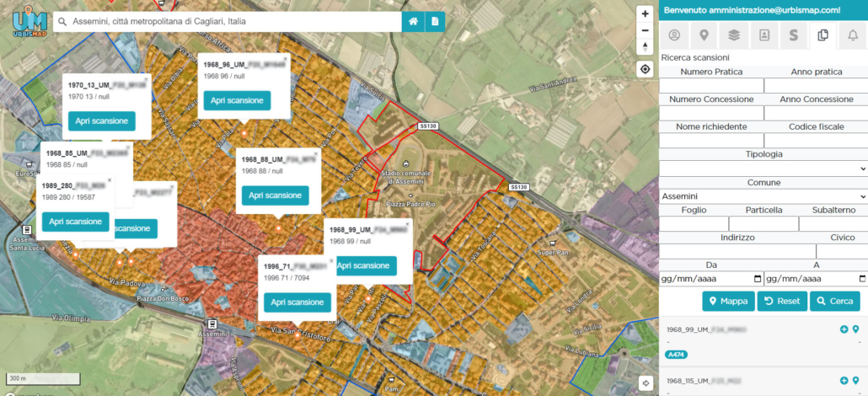Click the Mappa button

point(728,302)
